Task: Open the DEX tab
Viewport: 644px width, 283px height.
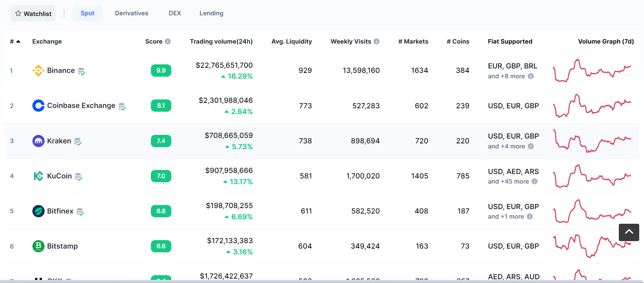Action: 175,13
